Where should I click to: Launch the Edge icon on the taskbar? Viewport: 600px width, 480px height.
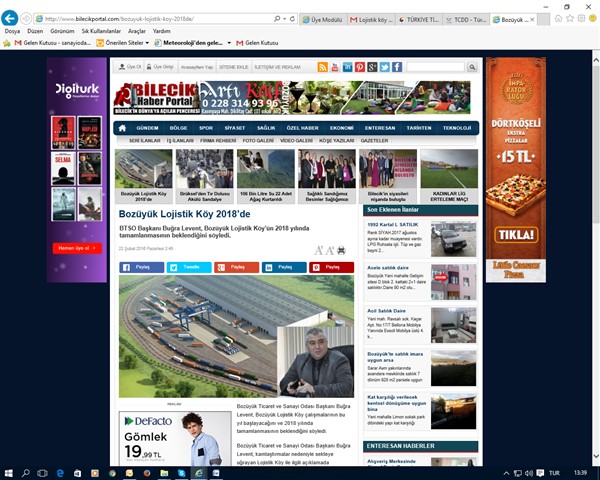pyautogui.click(x=60, y=473)
